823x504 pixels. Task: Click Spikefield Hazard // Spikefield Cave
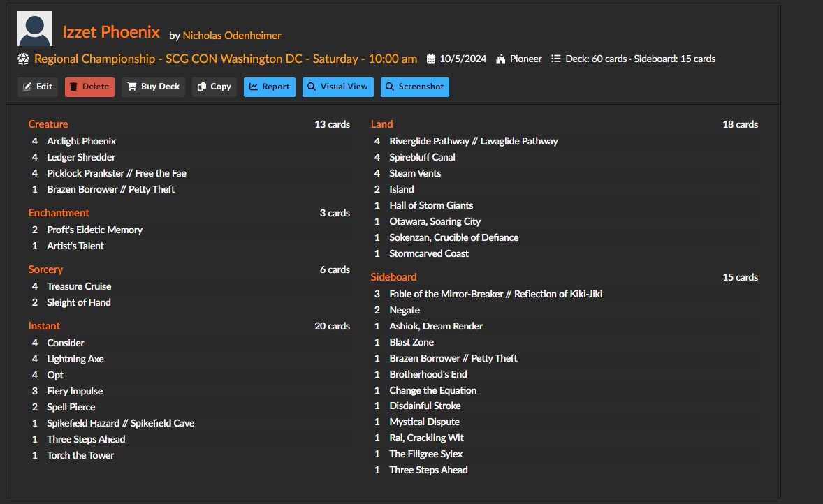[x=120, y=423]
